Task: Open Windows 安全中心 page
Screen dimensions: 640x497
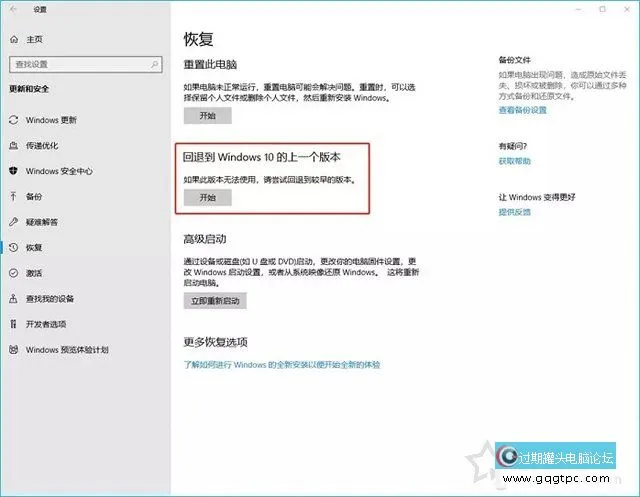Action: click(59, 171)
